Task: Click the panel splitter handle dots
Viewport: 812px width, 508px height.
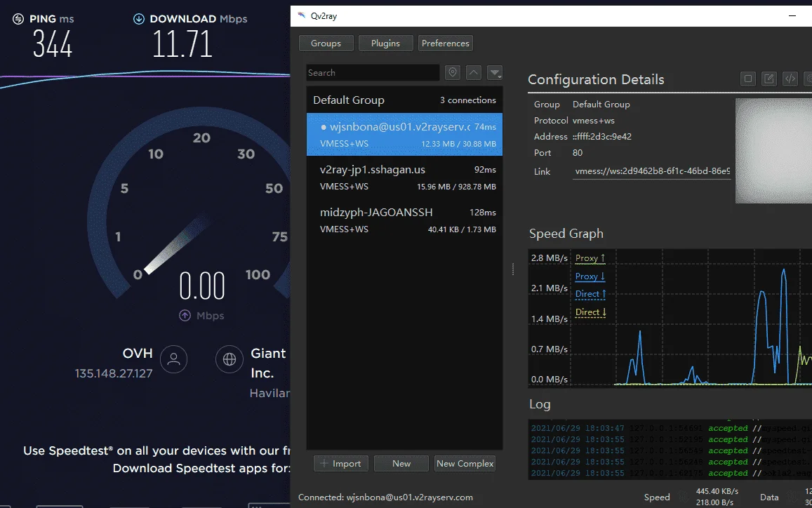Action: 513,269
